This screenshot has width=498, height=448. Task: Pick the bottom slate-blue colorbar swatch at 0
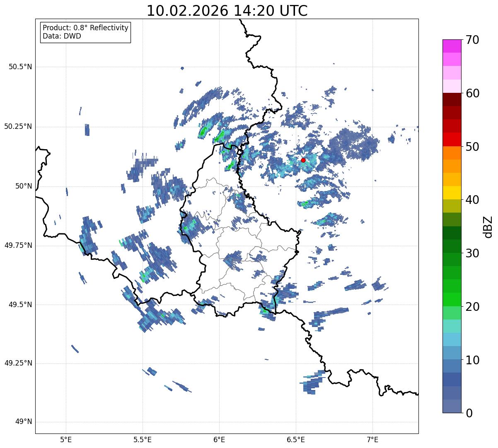point(452,406)
